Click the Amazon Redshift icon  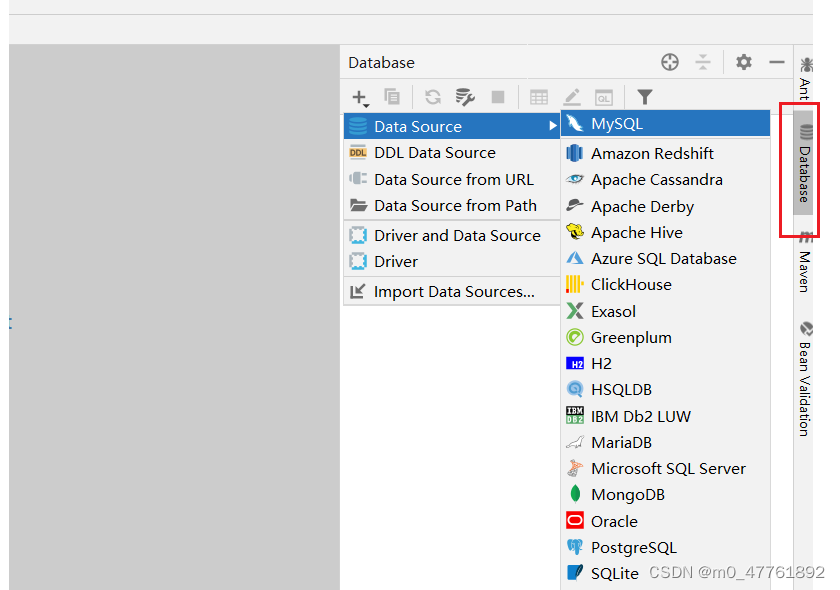tap(575, 153)
